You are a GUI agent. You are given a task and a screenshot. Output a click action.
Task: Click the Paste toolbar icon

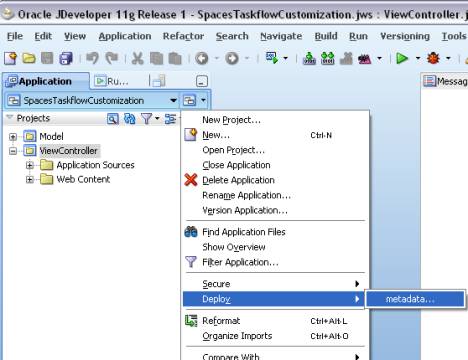coord(175,59)
